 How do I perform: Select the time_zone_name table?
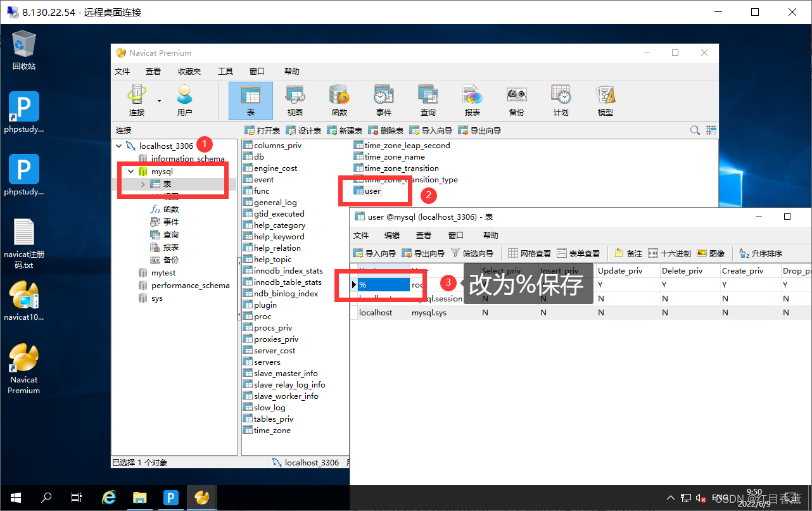389,157
